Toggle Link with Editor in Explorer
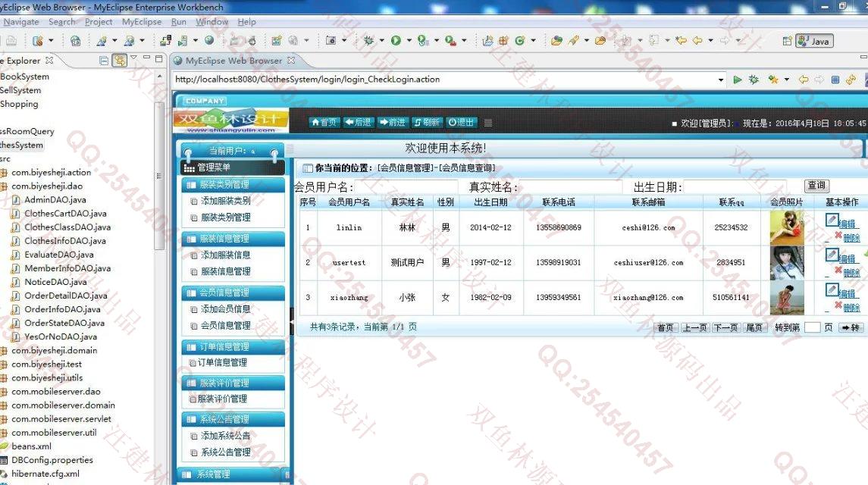Image resolution: width=868 pixels, height=485 pixels. (120, 61)
